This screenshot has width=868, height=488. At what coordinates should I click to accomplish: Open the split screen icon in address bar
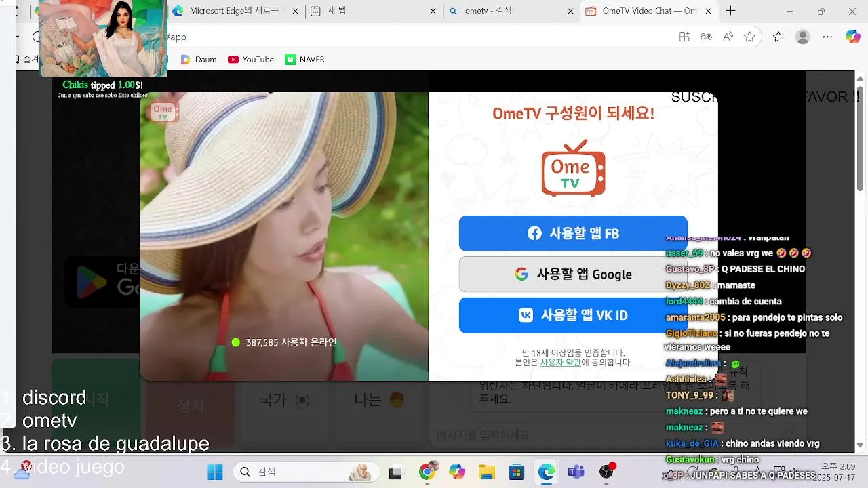(x=684, y=37)
